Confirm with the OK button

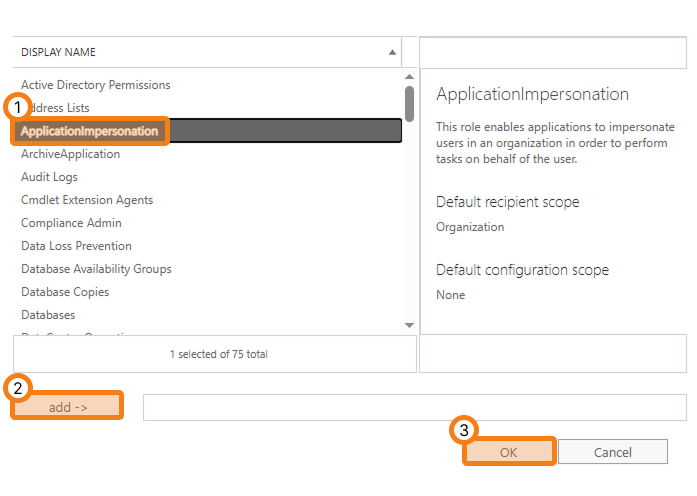(508, 452)
